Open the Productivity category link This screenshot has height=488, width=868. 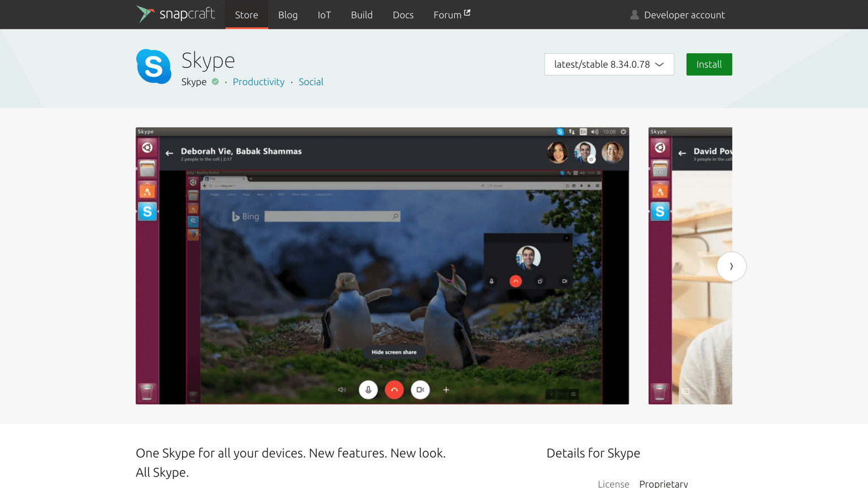tap(258, 82)
